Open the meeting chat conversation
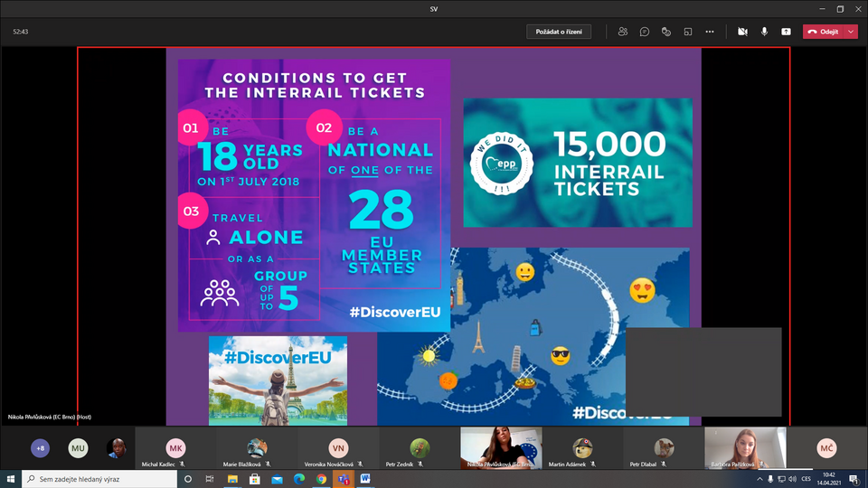The width and height of the screenshot is (868, 488). (645, 32)
